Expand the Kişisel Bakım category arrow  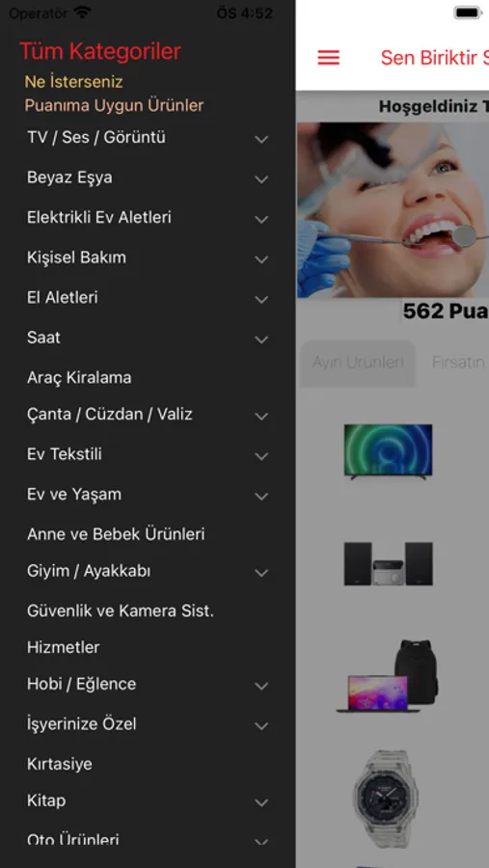pyautogui.click(x=261, y=258)
